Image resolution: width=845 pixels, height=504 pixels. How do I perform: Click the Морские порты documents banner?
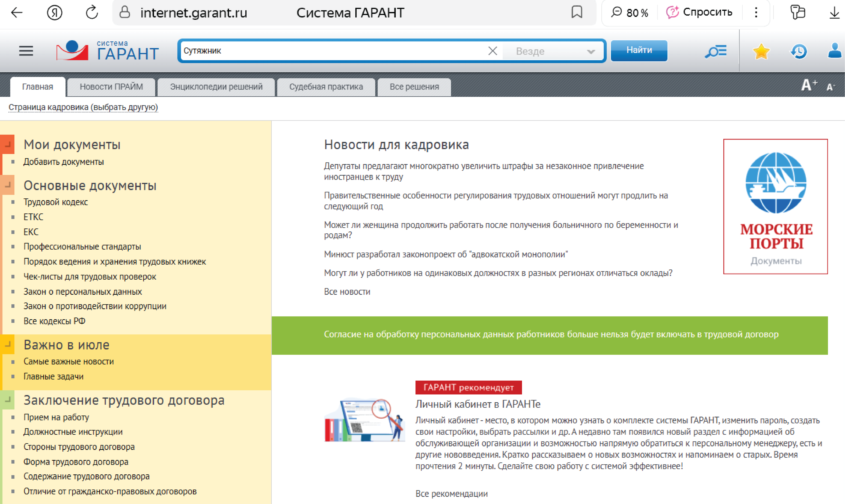[775, 207]
